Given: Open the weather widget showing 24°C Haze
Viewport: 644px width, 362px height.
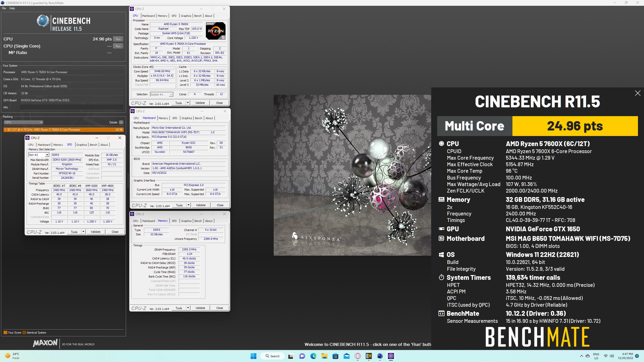Looking at the screenshot, I should pos(12,356).
